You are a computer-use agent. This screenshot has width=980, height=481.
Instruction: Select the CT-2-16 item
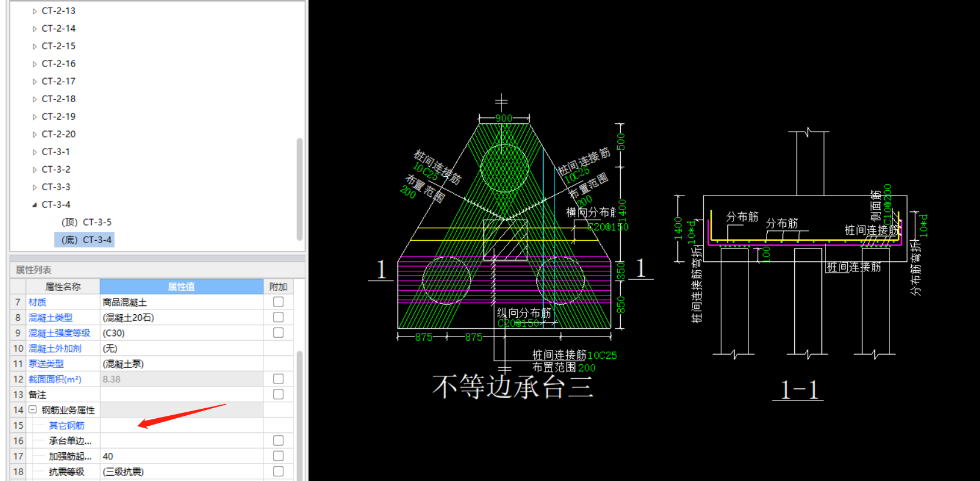coord(58,63)
